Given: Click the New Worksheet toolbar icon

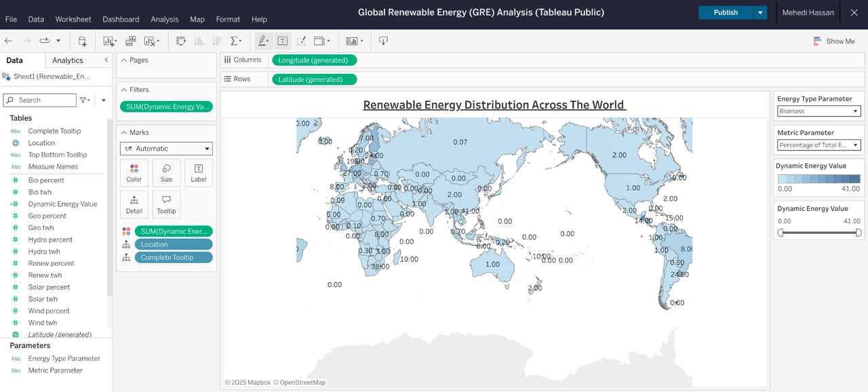Looking at the screenshot, I should click(x=110, y=41).
